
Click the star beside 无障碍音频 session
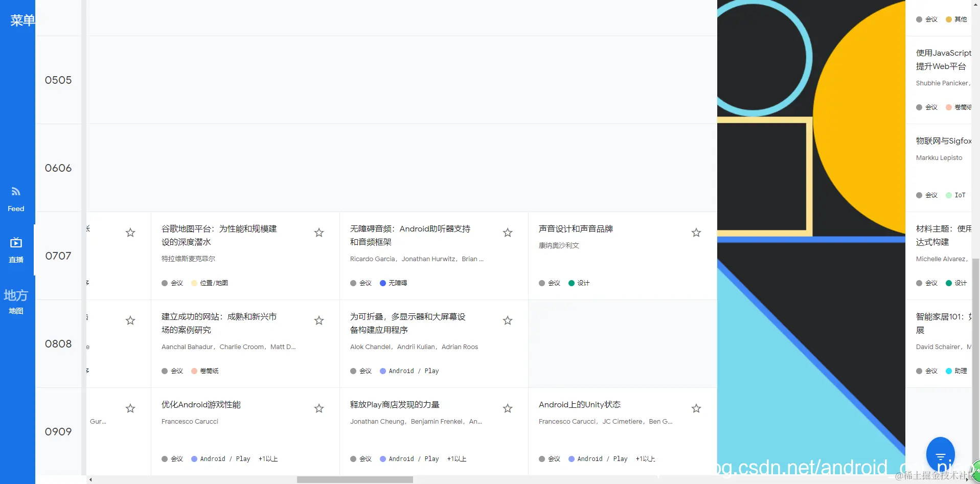(507, 233)
